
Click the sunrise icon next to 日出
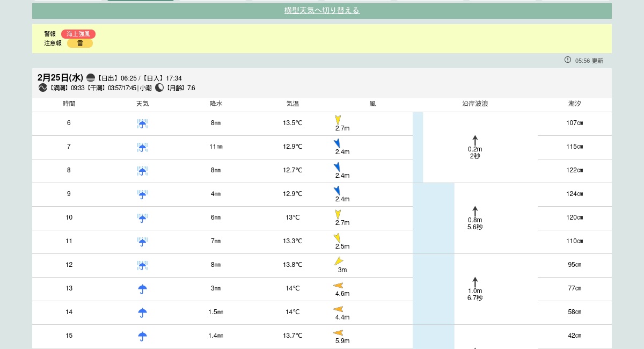point(91,78)
